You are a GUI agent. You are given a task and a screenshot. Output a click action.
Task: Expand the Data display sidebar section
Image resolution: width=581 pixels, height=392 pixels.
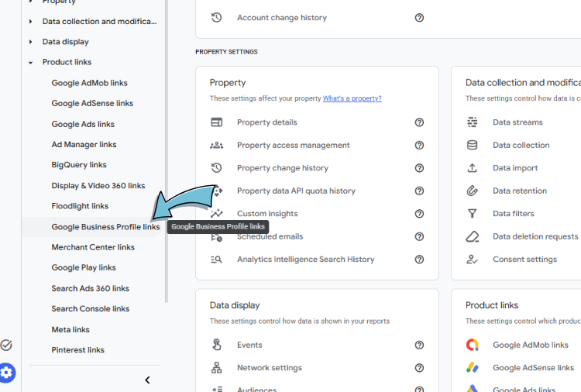(x=30, y=42)
